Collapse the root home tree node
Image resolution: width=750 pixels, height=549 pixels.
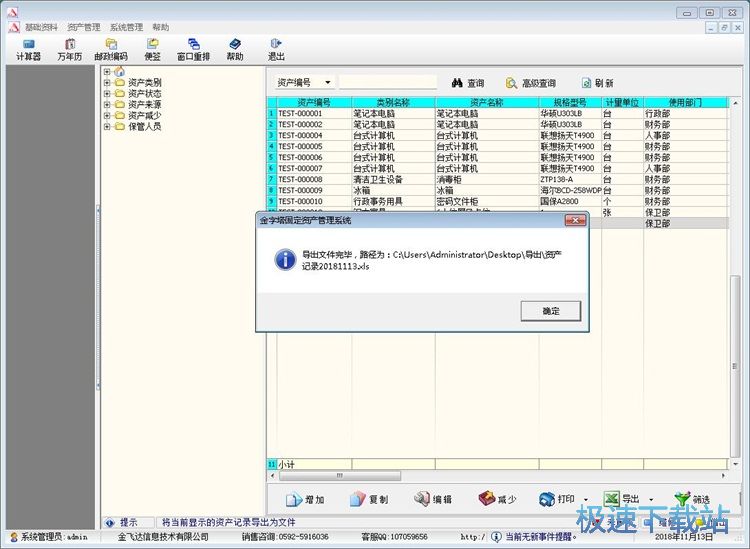107,72
